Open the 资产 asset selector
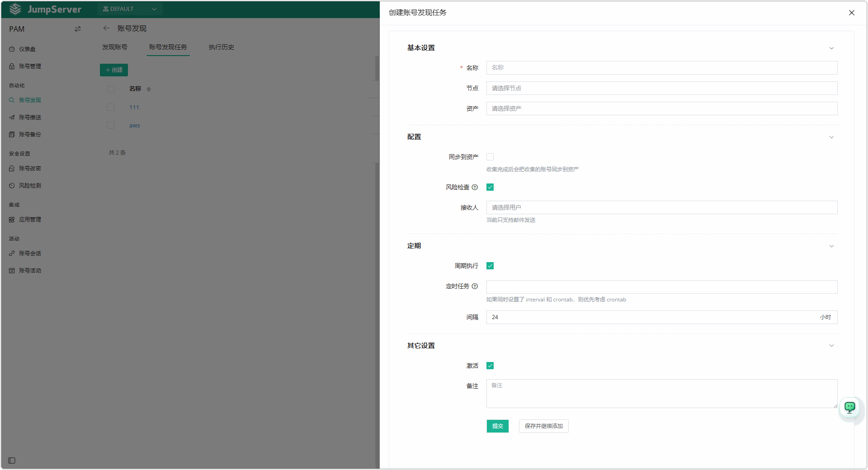The height and width of the screenshot is (470, 868). coord(662,108)
